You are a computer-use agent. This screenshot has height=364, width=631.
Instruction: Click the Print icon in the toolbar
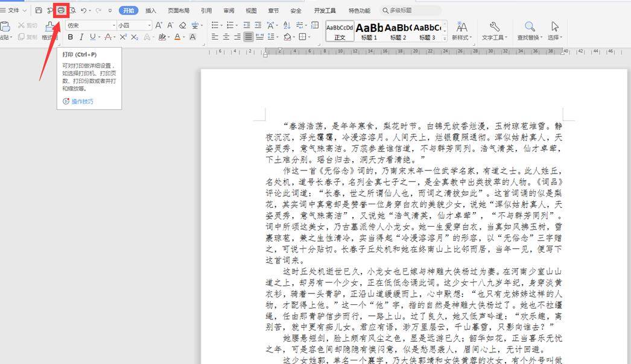[61, 10]
